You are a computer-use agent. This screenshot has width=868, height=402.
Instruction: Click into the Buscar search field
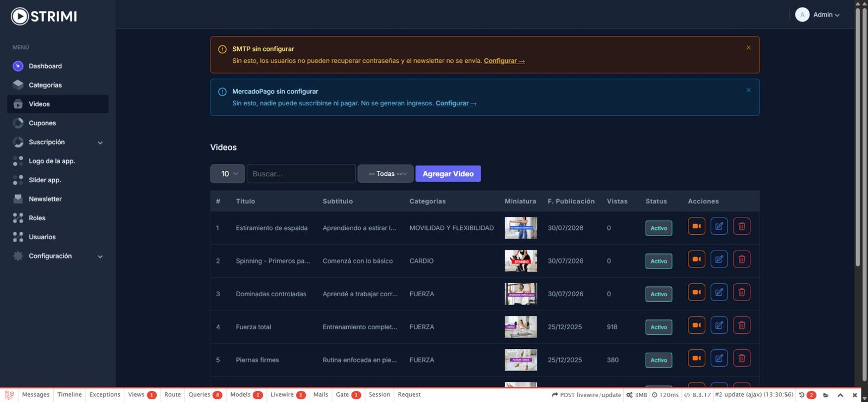click(301, 174)
